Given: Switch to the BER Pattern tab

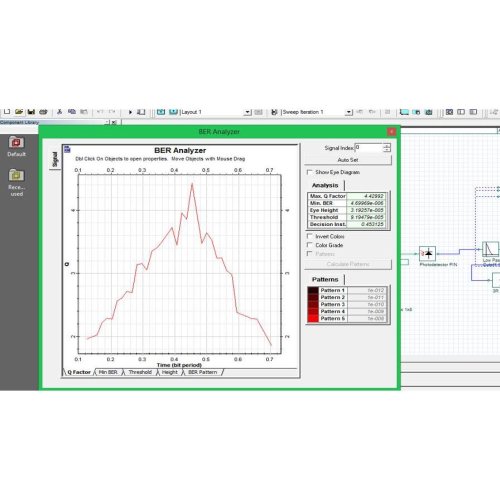Looking at the screenshot, I should coord(203,372).
